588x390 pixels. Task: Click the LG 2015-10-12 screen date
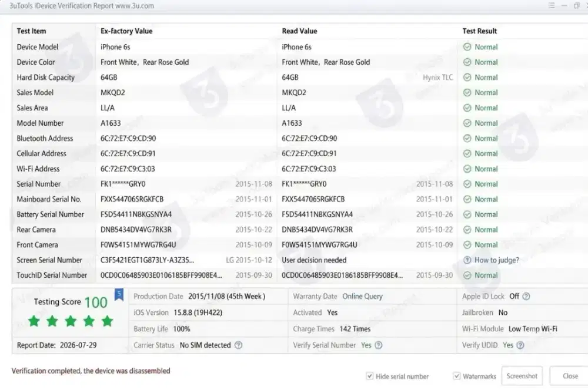point(249,260)
